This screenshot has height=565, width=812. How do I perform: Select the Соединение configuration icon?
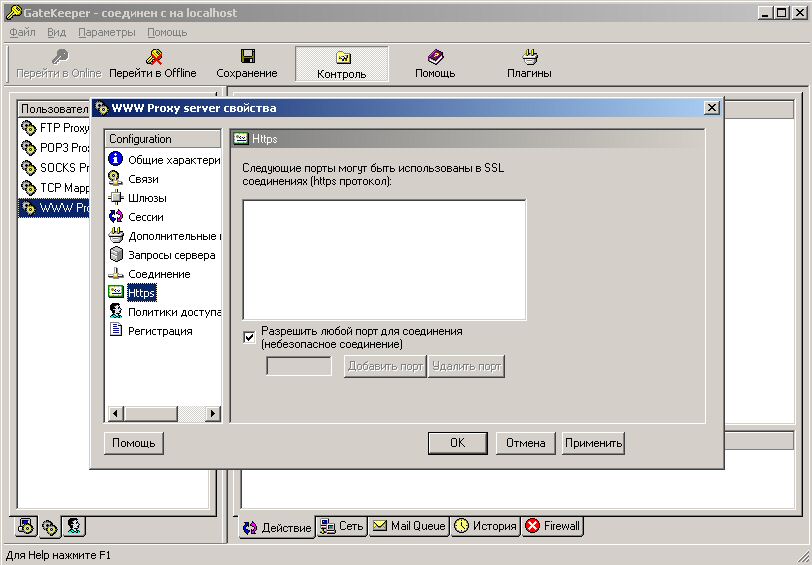point(115,273)
